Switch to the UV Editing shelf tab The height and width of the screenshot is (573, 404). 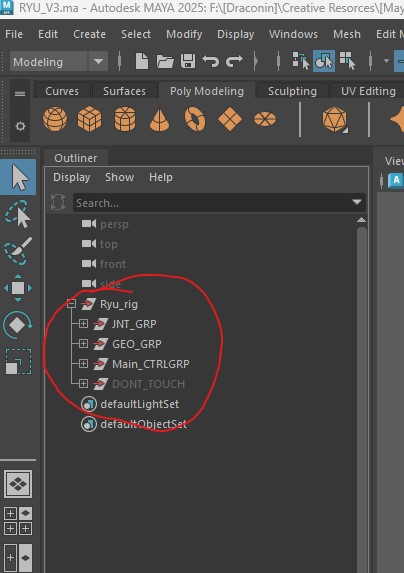(368, 91)
